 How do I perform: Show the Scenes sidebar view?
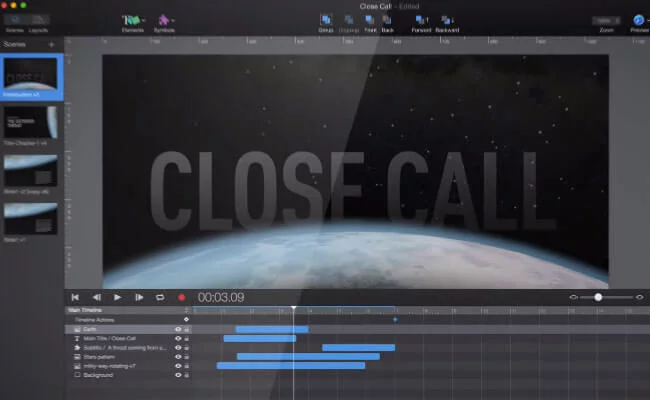pos(15,20)
